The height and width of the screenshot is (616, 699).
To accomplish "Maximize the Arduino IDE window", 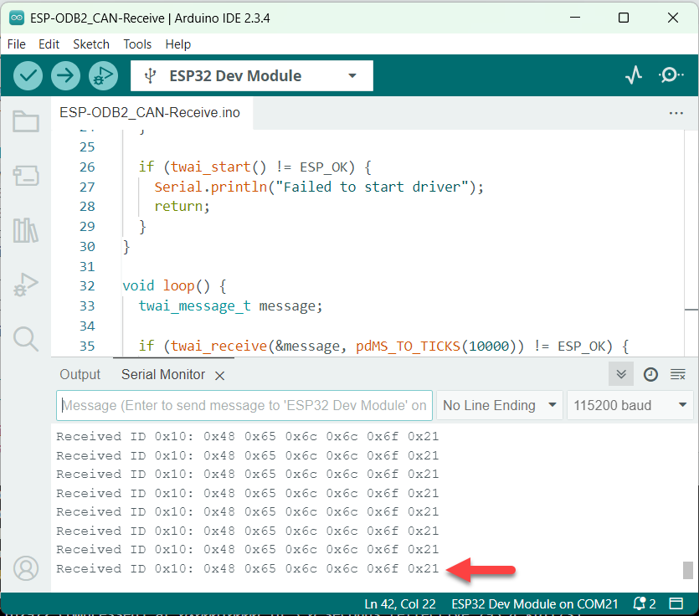I will (624, 18).
